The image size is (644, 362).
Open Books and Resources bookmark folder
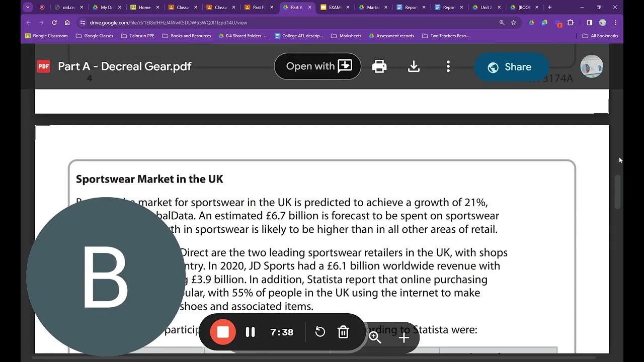[x=187, y=36]
